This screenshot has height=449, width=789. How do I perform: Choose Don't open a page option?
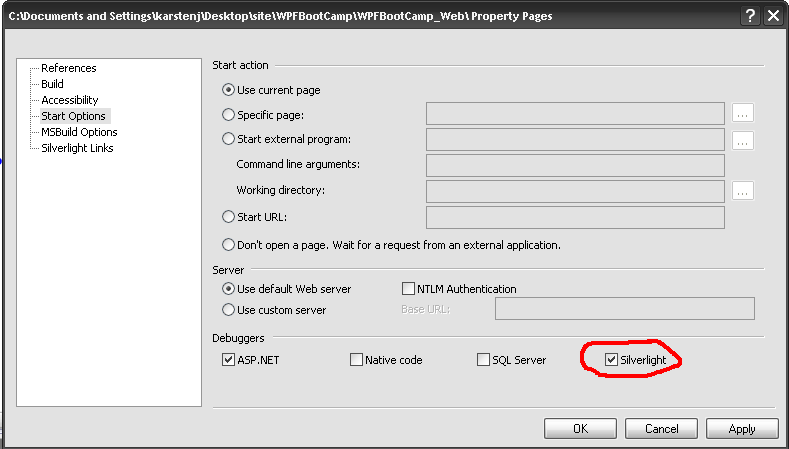228,245
